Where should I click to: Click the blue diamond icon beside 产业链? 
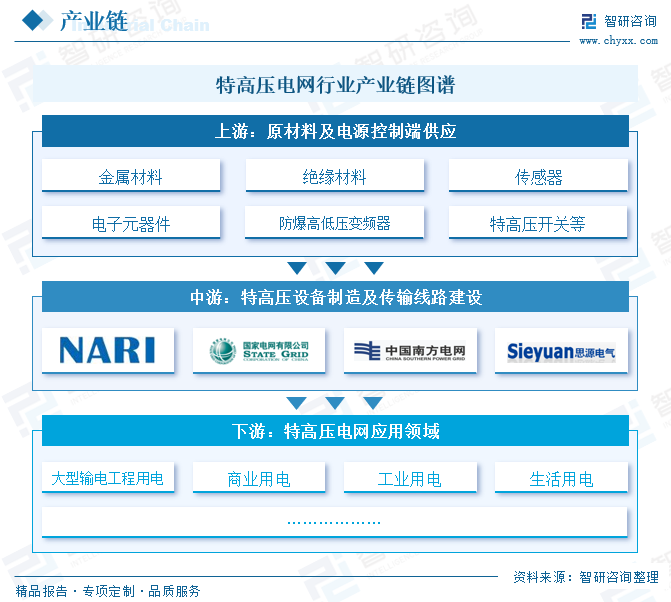[33, 21]
